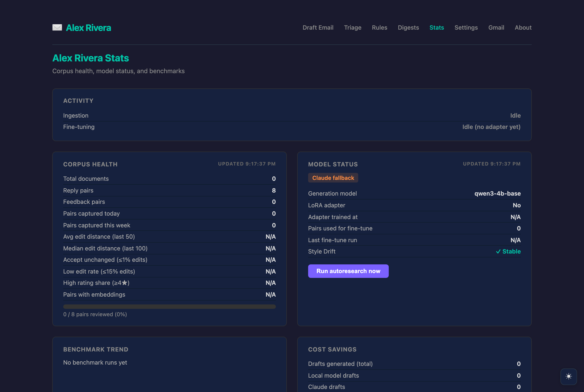This screenshot has height=392, width=584.
Task: Click the Activity section heading
Action: [x=78, y=101]
